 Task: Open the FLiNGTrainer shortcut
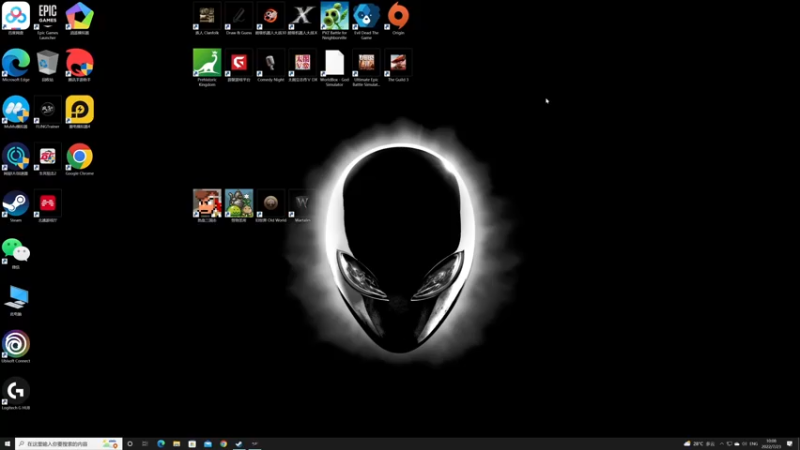[x=47, y=110]
